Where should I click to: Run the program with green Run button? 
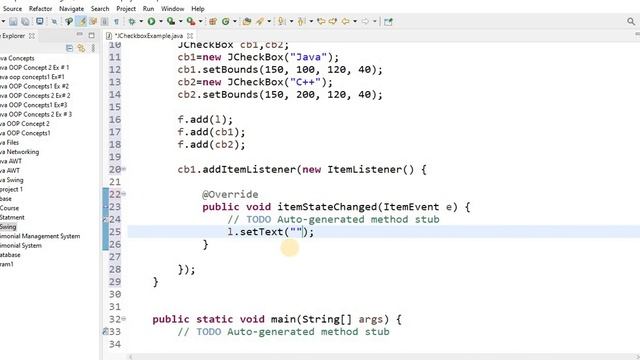coord(151,22)
